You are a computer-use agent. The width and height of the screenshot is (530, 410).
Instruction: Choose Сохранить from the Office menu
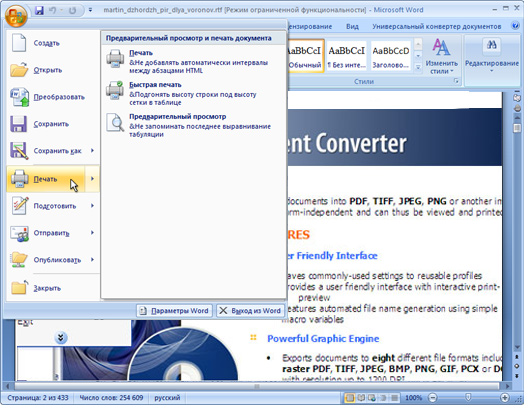tap(53, 124)
